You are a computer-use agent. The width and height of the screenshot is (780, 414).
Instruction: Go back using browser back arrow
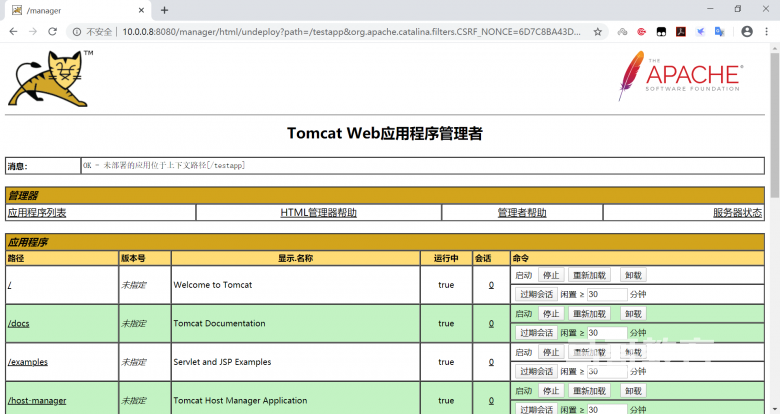pyautogui.click(x=13, y=31)
